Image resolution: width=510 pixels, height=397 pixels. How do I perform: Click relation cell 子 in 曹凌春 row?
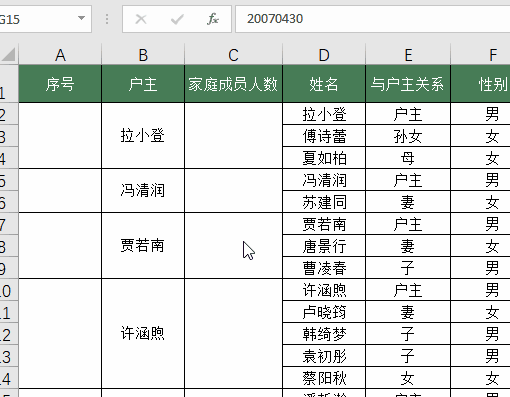[x=408, y=268]
